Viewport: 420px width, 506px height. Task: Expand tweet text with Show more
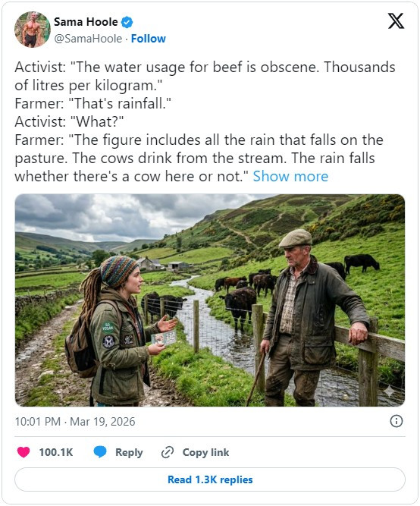click(x=290, y=177)
